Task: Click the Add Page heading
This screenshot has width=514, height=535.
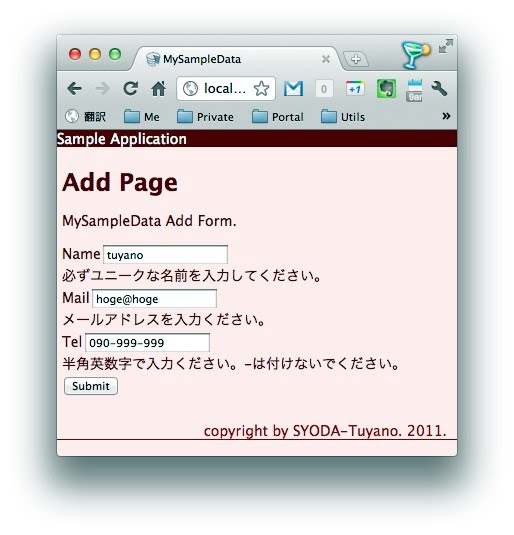Action: point(120,183)
